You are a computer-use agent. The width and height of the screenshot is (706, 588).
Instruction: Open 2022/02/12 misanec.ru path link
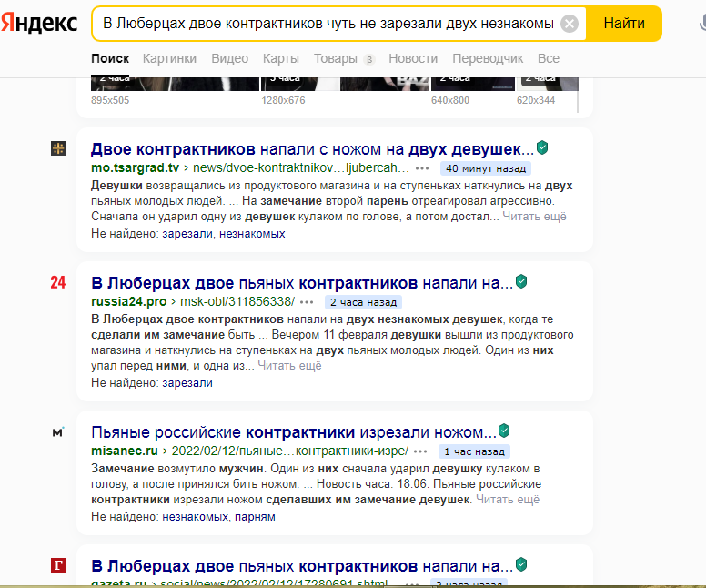pyautogui.click(x=290, y=451)
